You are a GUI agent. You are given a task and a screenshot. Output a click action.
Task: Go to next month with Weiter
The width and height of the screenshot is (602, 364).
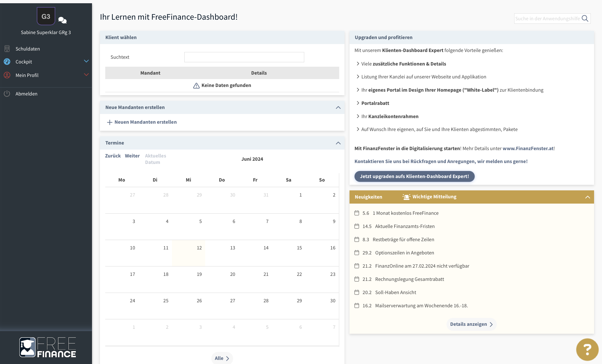tap(132, 156)
